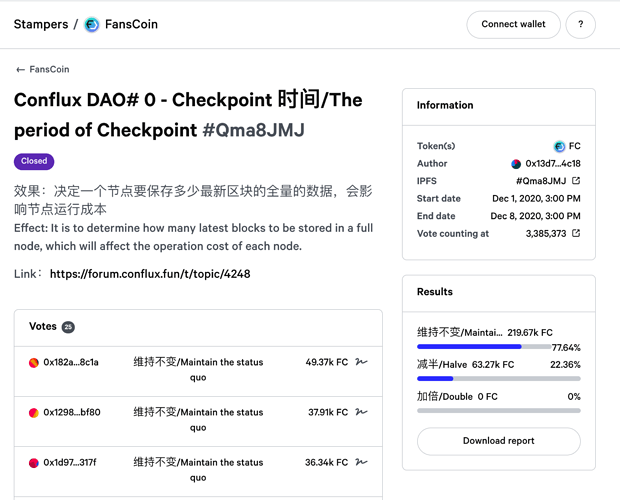Open the question mark help button

[580, 25]
